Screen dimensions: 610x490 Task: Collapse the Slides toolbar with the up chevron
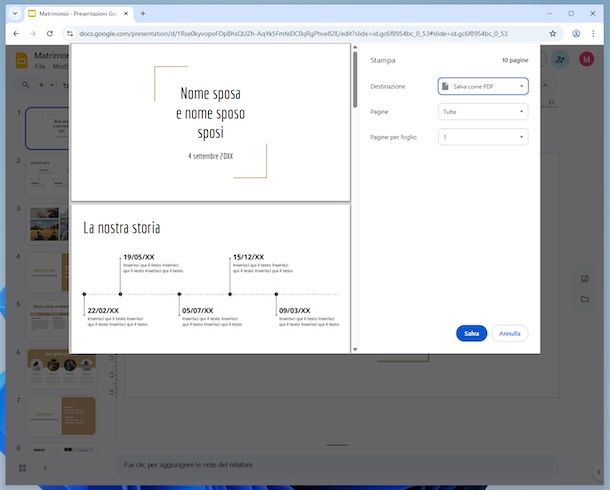click(x=546, y=85)
